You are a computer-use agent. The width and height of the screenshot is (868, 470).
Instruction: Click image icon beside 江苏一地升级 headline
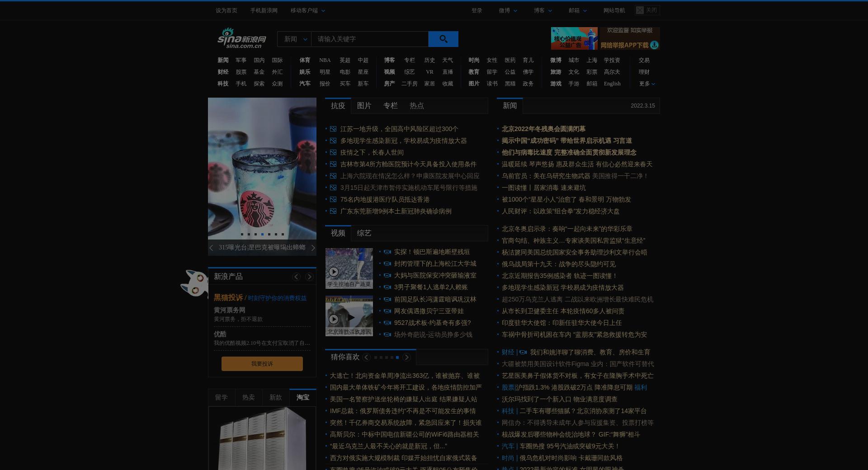click(x=333, y=129)
